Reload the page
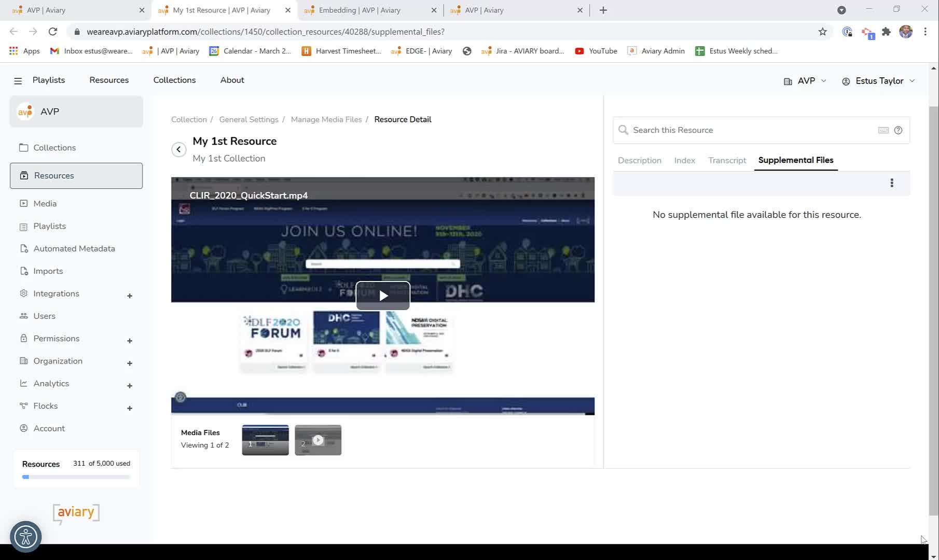 coord(52,32)
